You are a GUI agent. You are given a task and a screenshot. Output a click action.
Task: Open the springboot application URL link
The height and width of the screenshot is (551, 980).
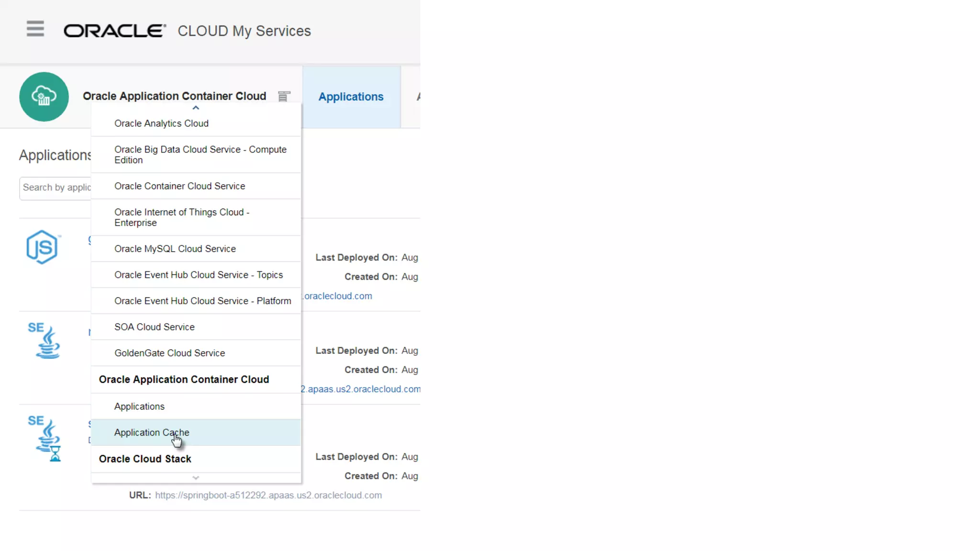(x=268, y=495)
